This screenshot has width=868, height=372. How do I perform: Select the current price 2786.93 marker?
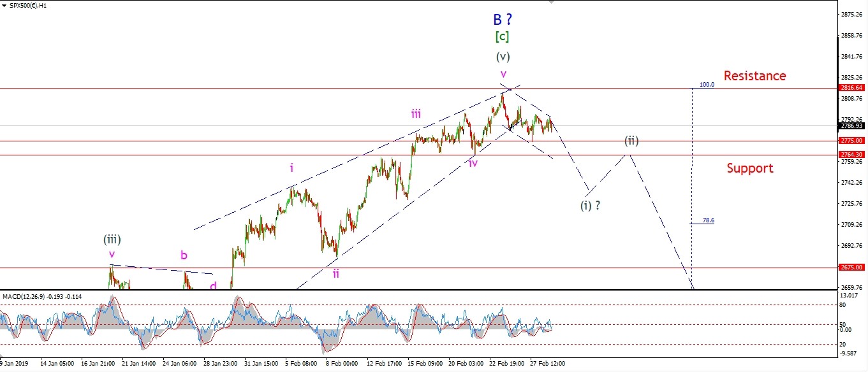[851, 126]
